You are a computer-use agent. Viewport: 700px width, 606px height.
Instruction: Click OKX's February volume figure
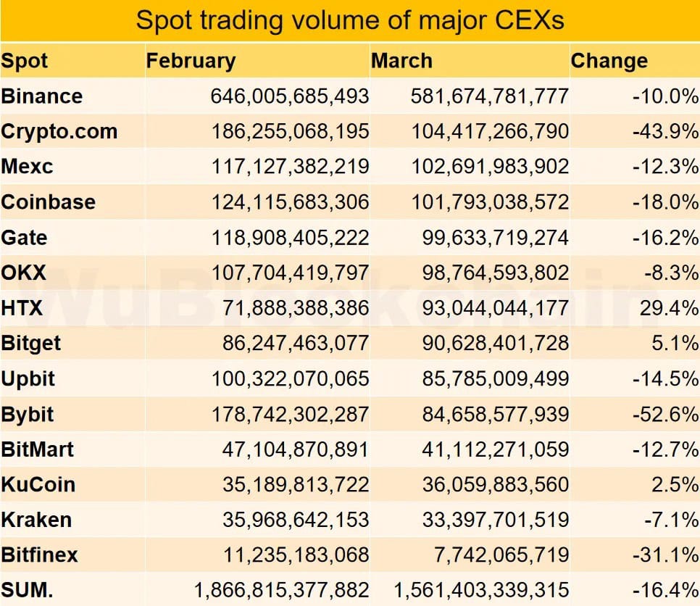pyautogui.click(x=290, y=273)
